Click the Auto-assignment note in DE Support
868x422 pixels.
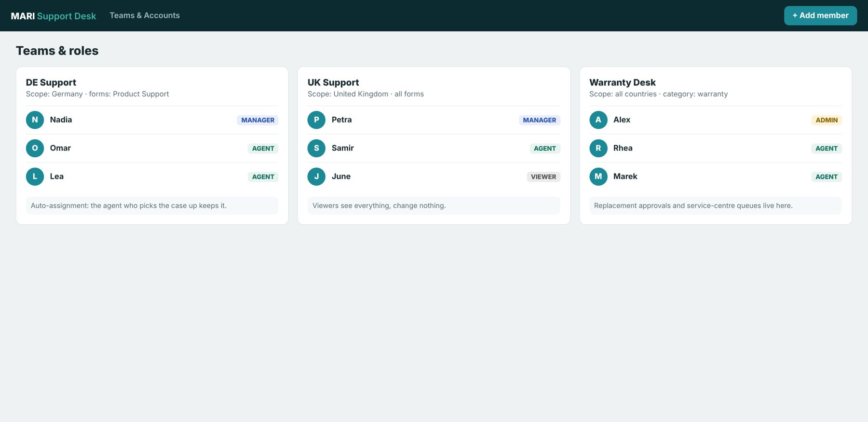tap(152, 205)
